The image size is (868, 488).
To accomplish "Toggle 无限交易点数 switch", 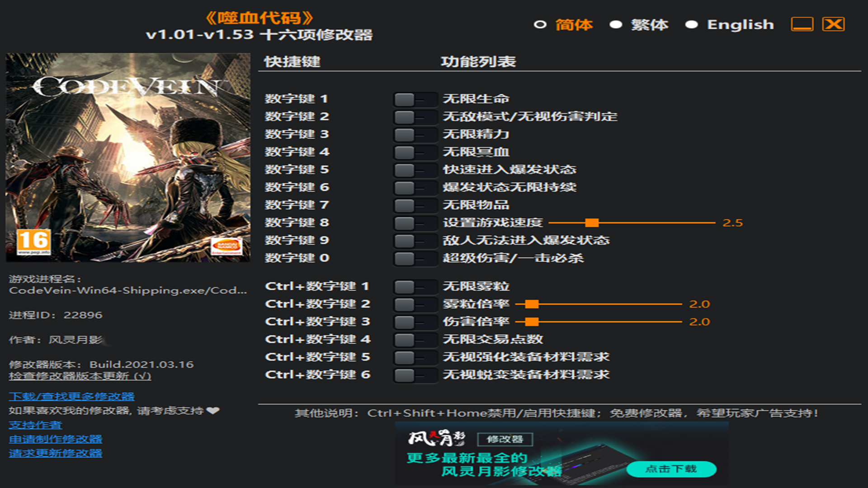I will pos(415,339).
